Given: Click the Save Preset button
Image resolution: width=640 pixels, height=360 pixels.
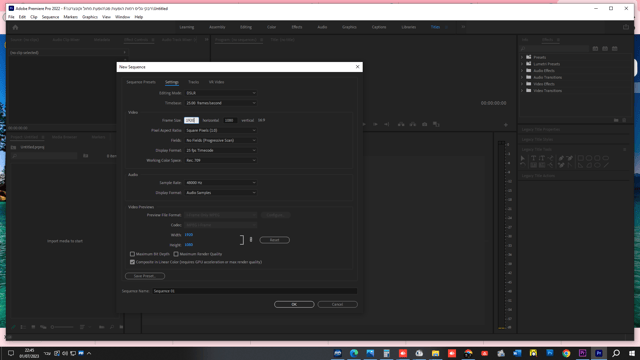Looking at the screenshot, I should click(x=144, y=276).
